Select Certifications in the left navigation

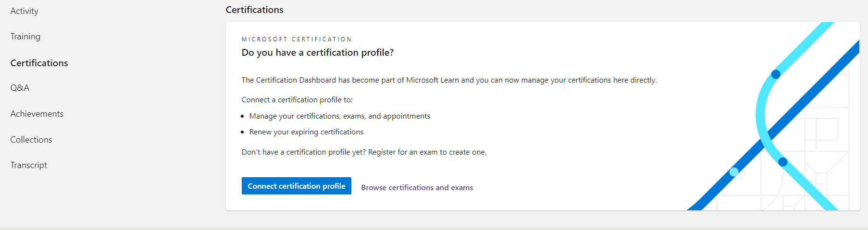pyautogui.click(x=39, y=63)
